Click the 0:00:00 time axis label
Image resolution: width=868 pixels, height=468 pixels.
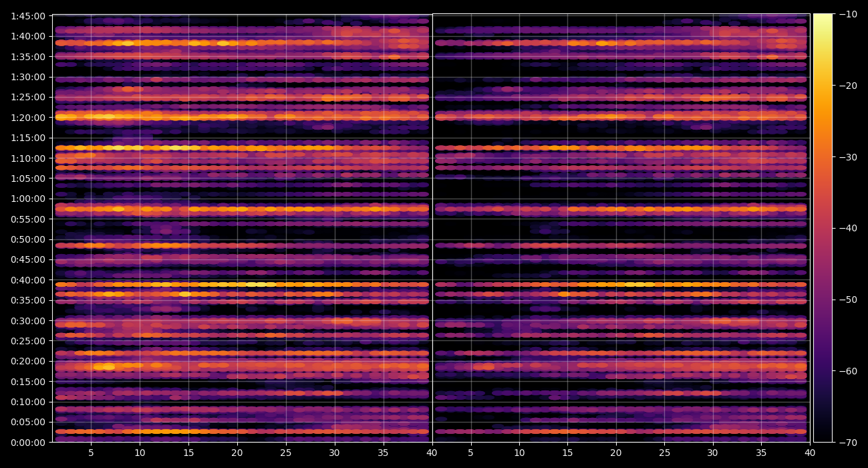[28, 442]
